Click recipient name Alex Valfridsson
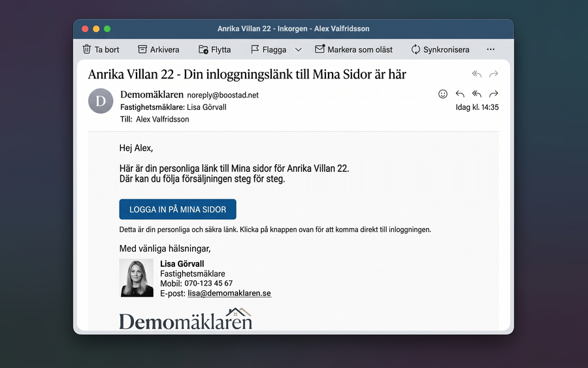 click(x=163, y=120)
